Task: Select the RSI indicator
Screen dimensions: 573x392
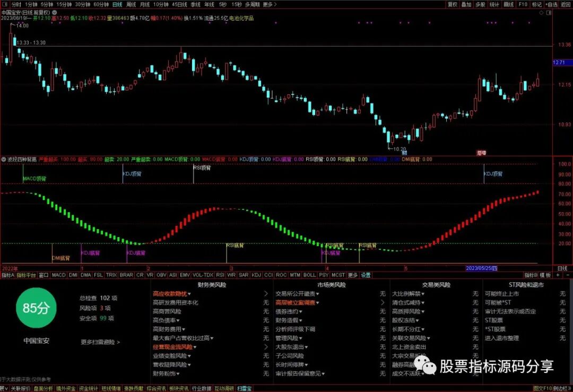Action: click(220, 275)
